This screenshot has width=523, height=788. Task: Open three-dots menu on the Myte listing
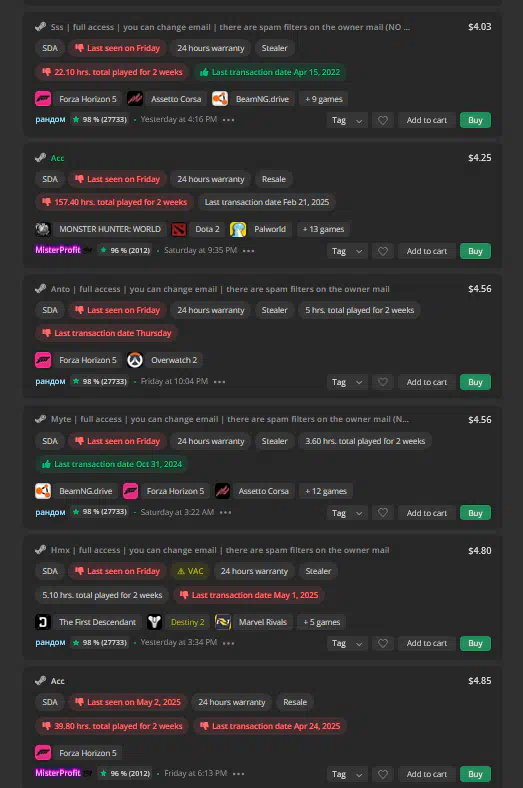(226, 512)
